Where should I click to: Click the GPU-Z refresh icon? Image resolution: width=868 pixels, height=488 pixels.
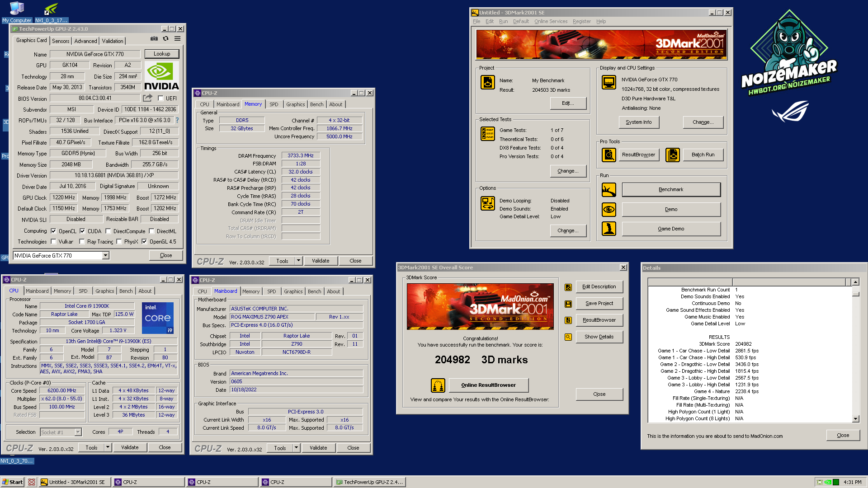(166, 39)
